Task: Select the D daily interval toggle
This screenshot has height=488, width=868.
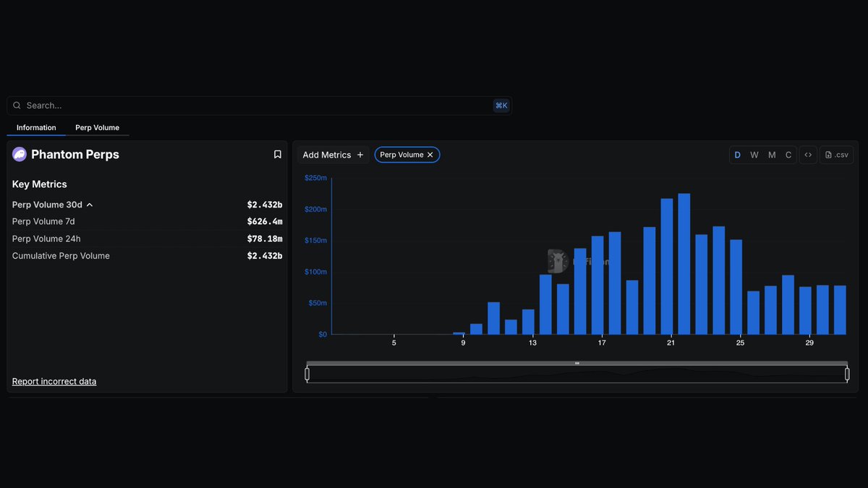Action: [738, 155]
